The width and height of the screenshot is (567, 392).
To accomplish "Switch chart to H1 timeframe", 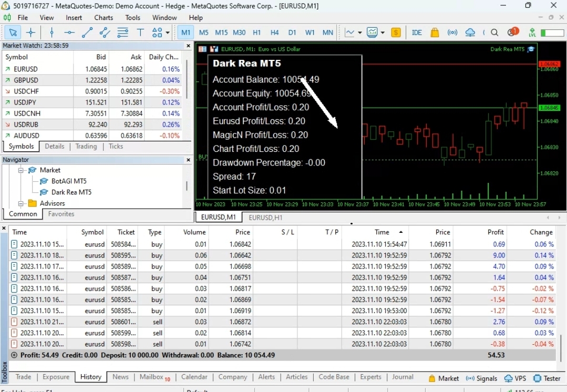I will pos(257,33).
